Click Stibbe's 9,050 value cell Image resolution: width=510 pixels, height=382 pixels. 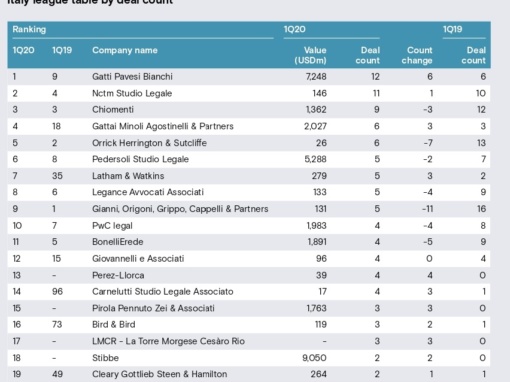point(314,358)
